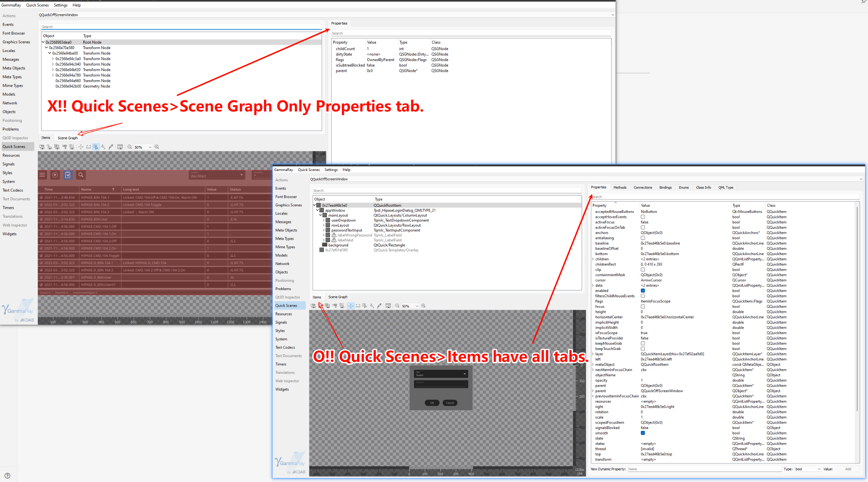This screenshot has width=868, height=482.
Task: Click the Properties Search field in upper window
Action: pyautogui.click(x=471, y=33)
